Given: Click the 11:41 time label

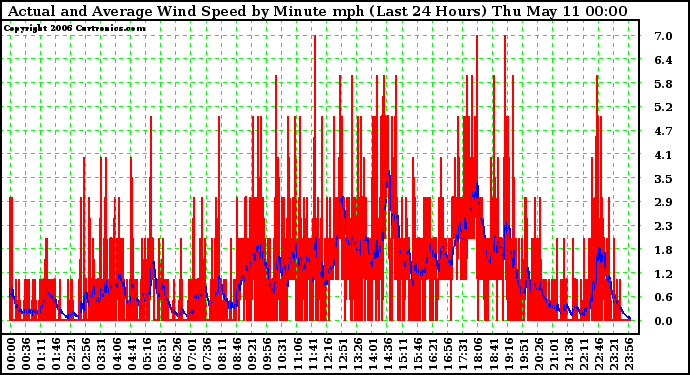Looking at the screenshot, I should (x=312, y=353).
